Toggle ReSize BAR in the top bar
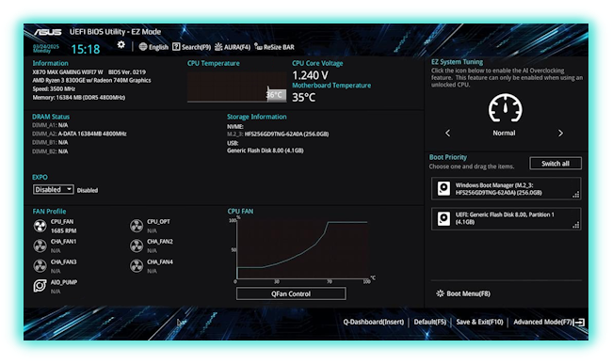This screenshot has width=612, height=364. tap(274, 47)
